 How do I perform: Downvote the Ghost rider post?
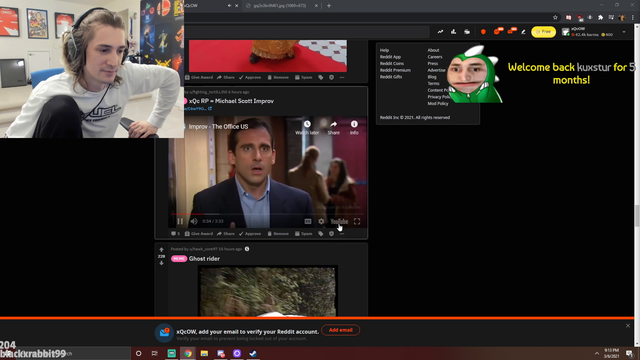pyautogui.click(x=161, y=263)
